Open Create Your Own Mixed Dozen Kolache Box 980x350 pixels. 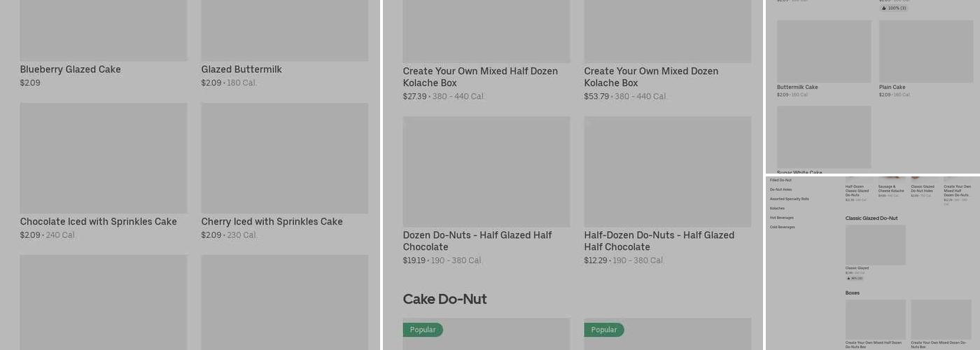651,77
